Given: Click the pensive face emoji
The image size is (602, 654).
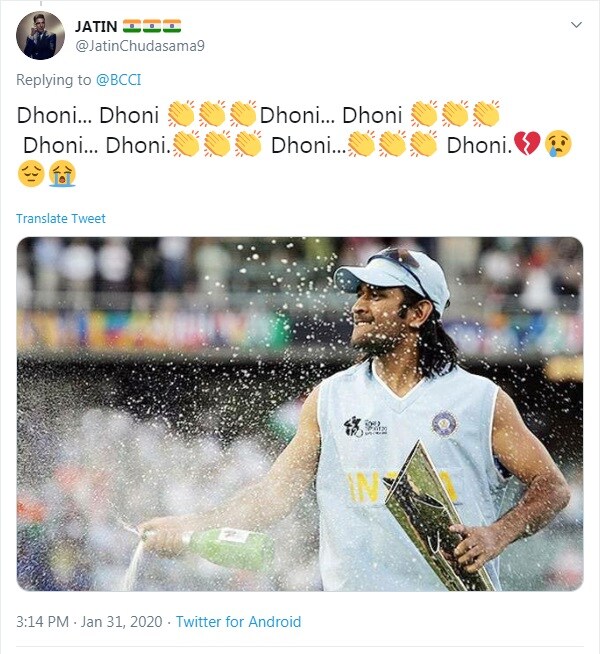Looking at the screenshot, I should (31, 174).
